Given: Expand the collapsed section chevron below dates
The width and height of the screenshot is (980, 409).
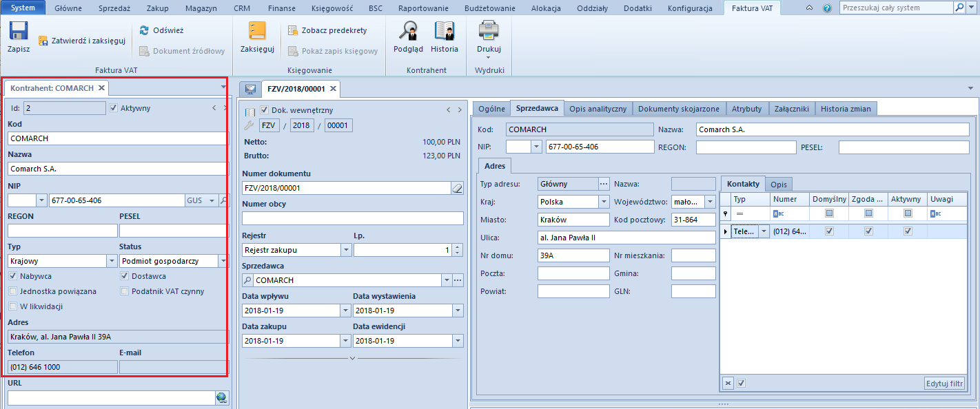Looking at the screenshot, I should (x=352, y=358).
